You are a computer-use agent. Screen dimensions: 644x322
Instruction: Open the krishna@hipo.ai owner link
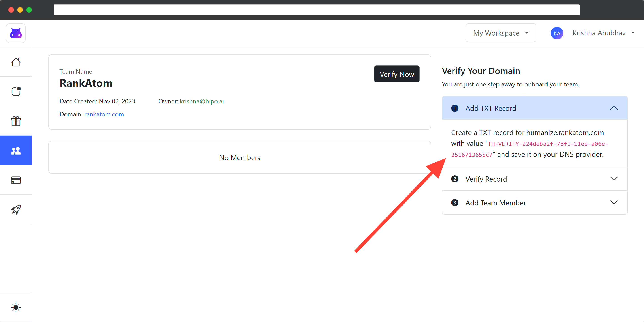(x=202, y=101)
